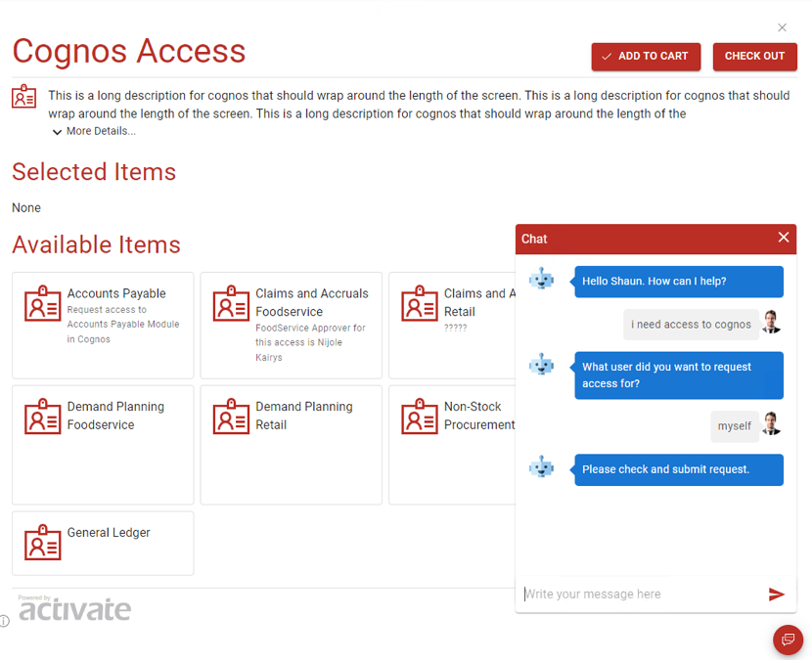Click the Cognos Access header badge icon

[x=23, y=96]
